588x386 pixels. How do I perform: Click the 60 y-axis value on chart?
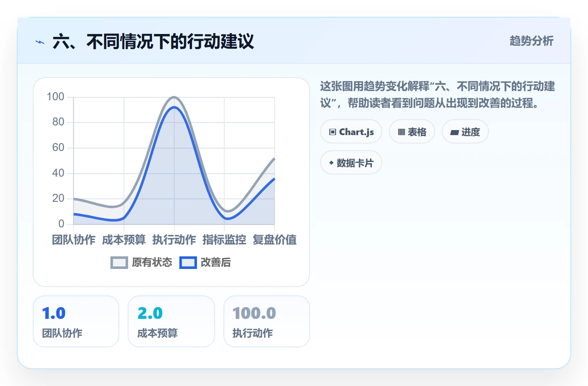click(58, 148)
